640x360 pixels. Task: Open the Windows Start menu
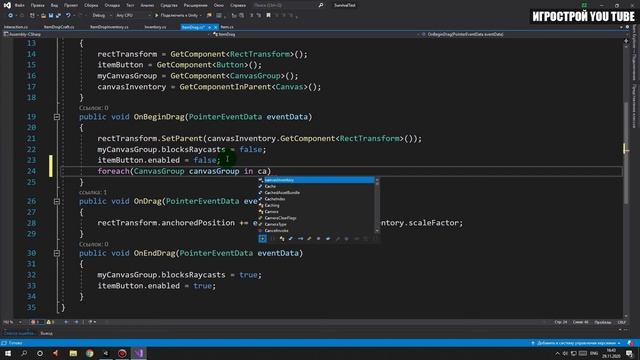tap(8, 353)
